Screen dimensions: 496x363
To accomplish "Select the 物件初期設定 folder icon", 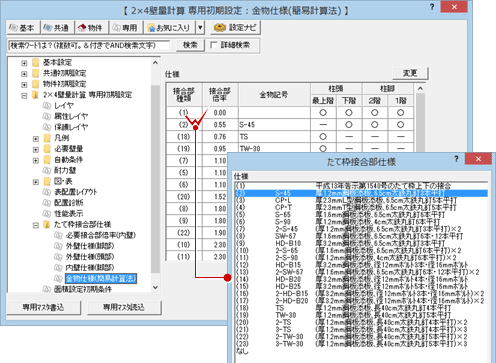I will [x=36, y=84].
